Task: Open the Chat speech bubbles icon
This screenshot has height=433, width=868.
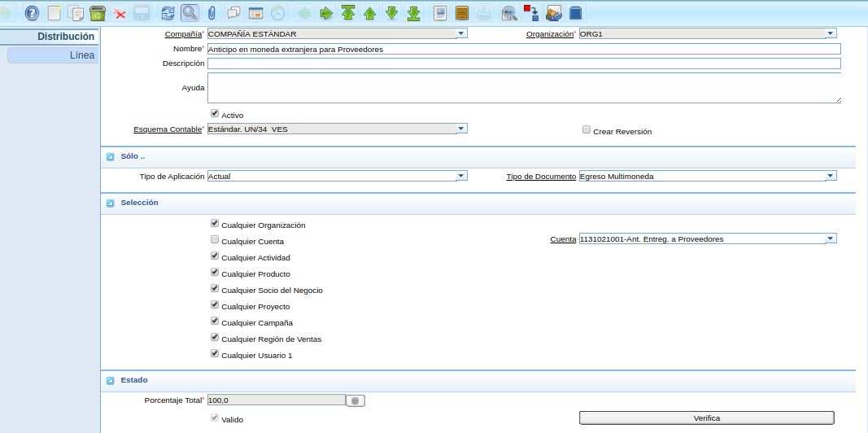Action: click(x=233, y=12)
